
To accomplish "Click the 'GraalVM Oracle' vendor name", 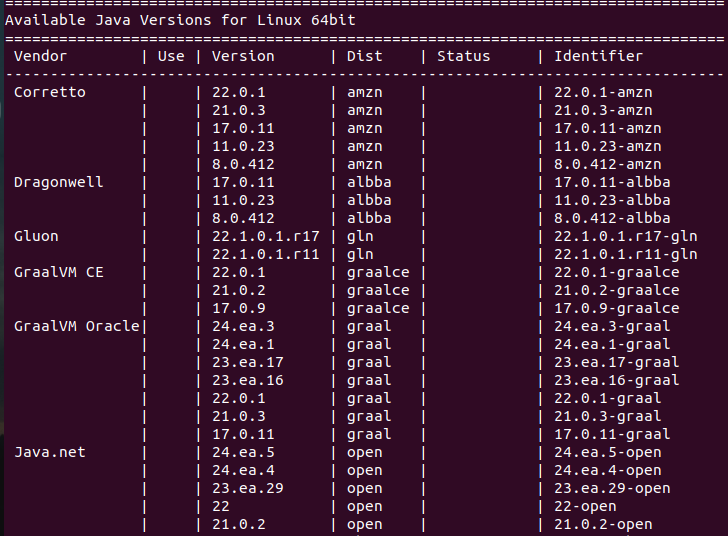I will [77, 326].
